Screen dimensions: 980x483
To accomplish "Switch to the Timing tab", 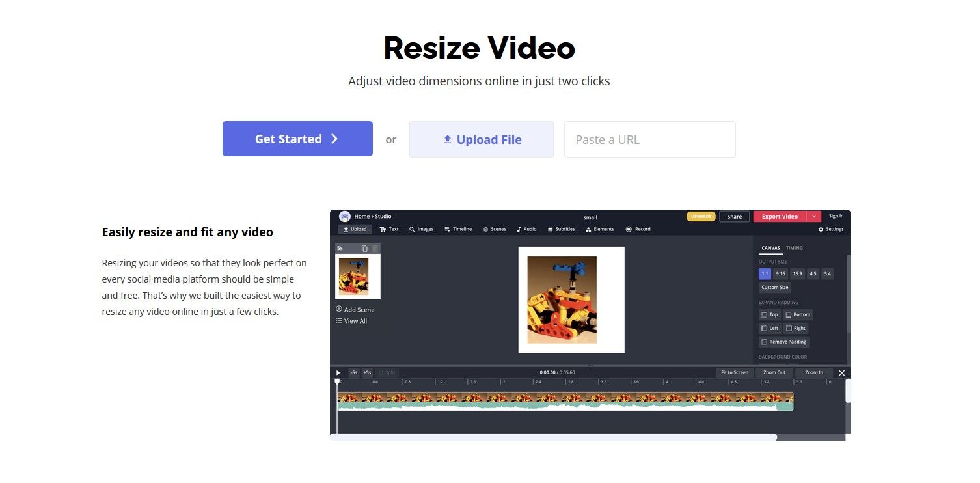I will (795, 248).
